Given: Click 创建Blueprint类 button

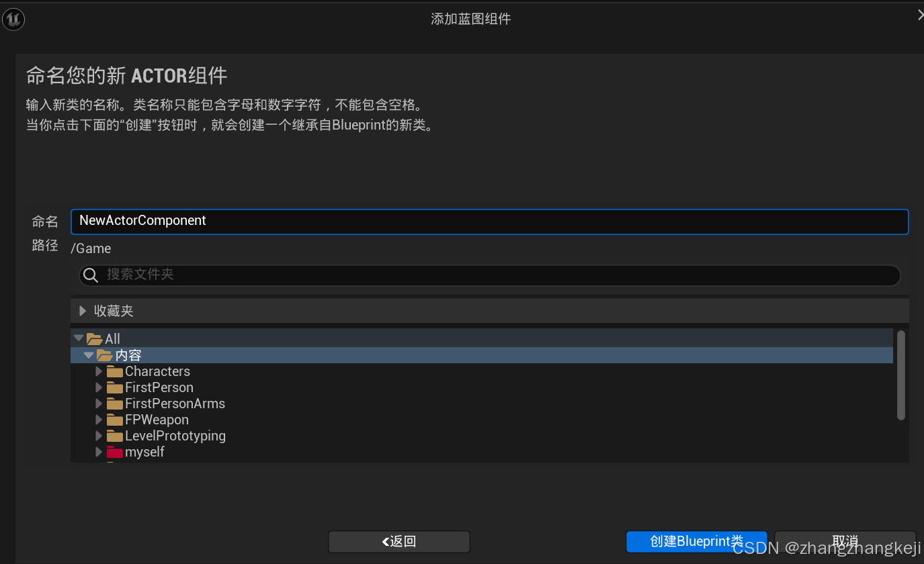Looking at the screenshot, I should (696, 542).
